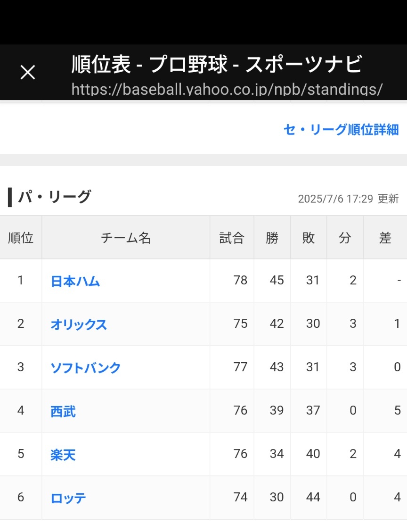This screenshot has width=407, height=532.
Task: Tap the page title 順位表 - プロ野球
Action: click(217, 65)
